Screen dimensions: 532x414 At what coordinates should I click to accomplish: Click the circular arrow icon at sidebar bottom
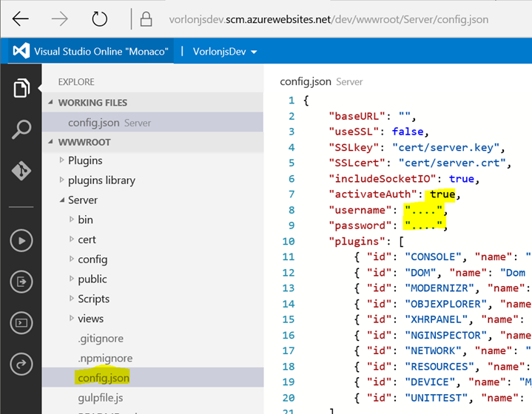21,363
